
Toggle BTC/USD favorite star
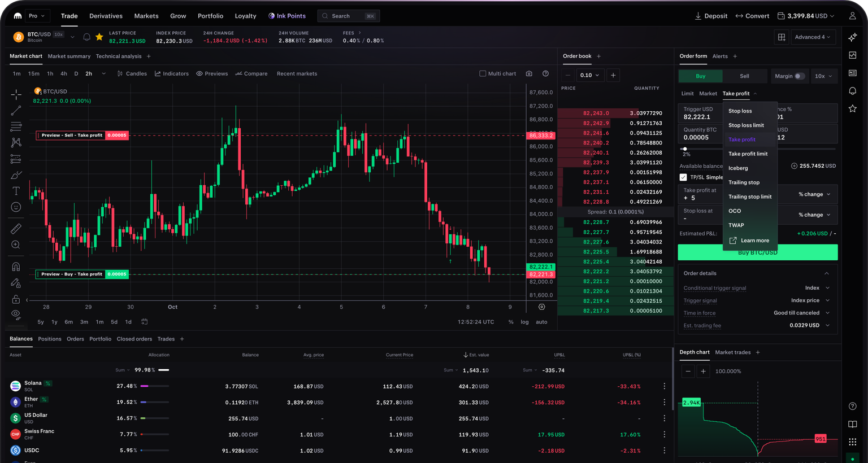click(x=99, y=37)
